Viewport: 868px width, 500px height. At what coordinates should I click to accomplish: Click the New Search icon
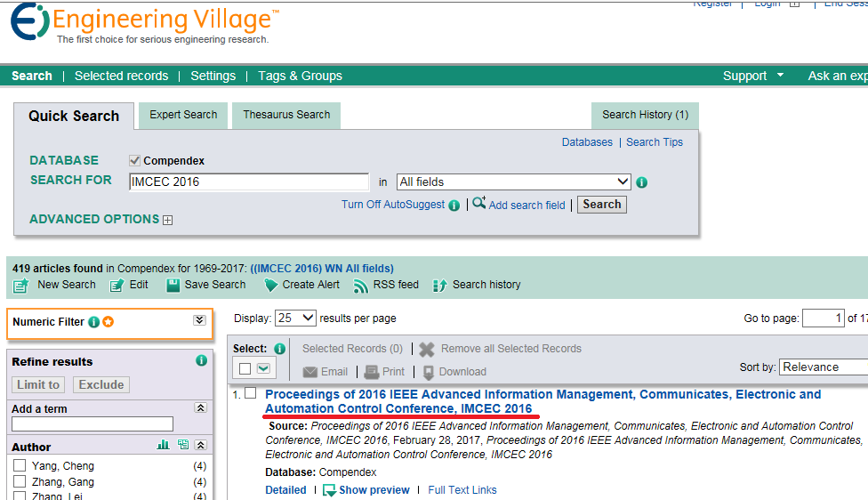[x=20, y=286]
